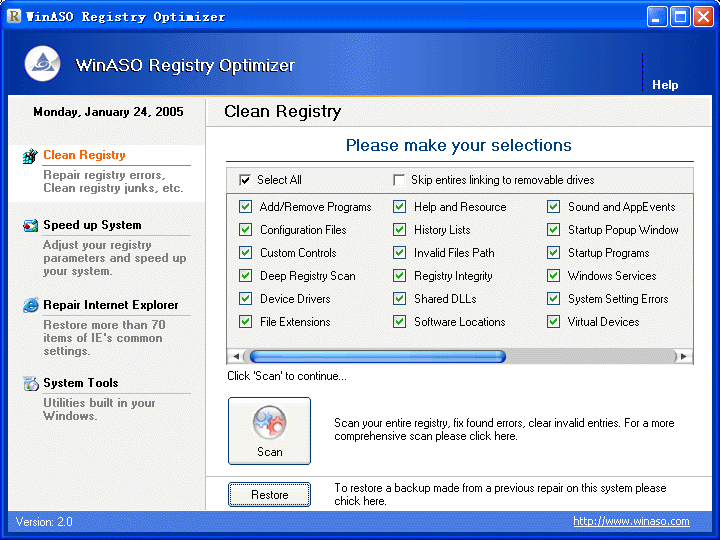Click the Clean Registry sidebar icon
Screen dimensions: 720x540
(x=30, y=156)
